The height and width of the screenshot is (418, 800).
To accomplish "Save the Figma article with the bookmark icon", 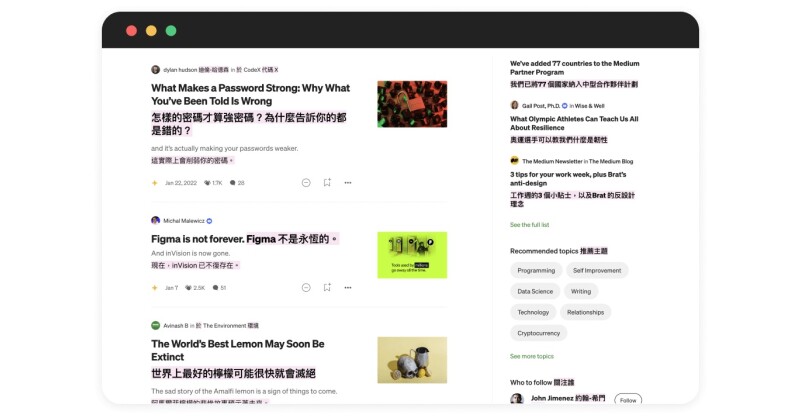I will [x=327, y=288].
